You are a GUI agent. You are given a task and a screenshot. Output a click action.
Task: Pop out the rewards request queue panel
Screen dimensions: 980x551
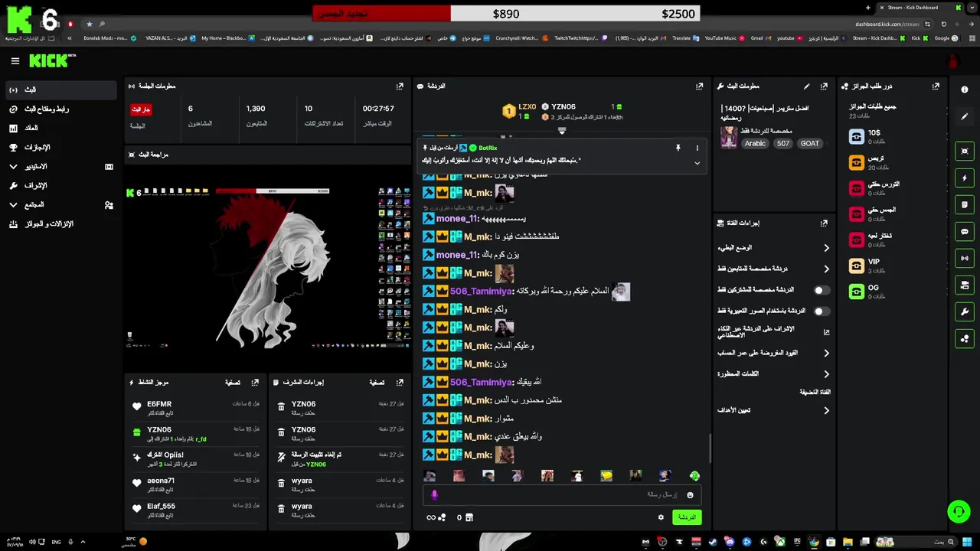(936, 86)
